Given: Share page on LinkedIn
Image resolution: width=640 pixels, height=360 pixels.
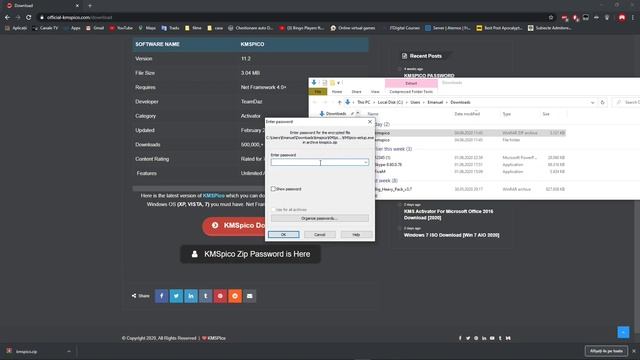Looking at the screenshot, I should coord(191,296).
